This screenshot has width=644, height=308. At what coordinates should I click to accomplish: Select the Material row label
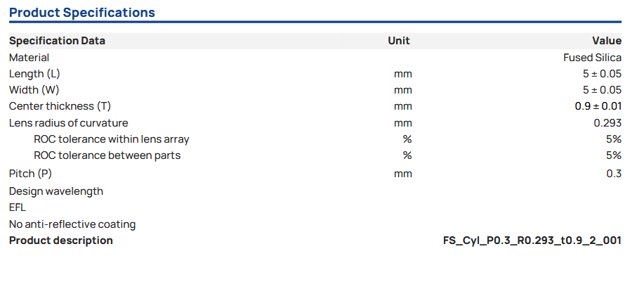29,58
